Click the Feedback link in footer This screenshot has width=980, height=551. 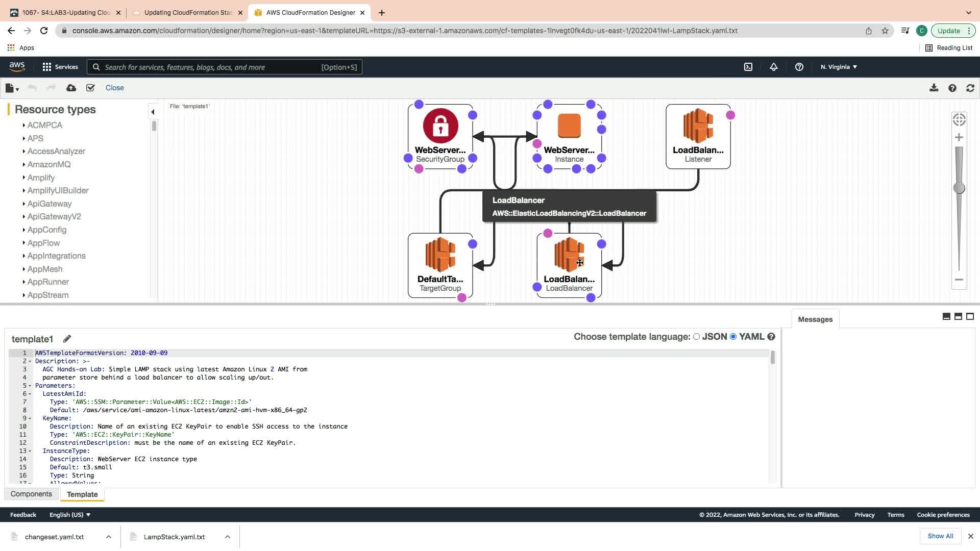[23, 515]
